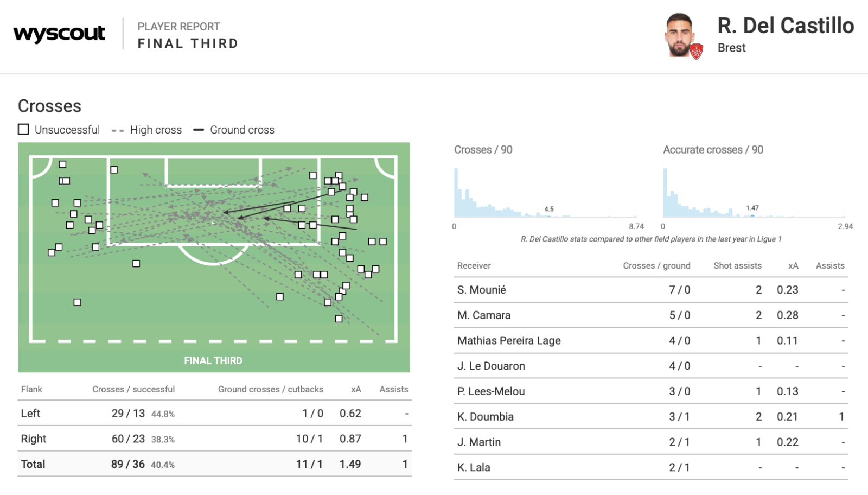The image size is (868, 495).
Task: Click the Shot assists column header
Action: coord(737,266)
